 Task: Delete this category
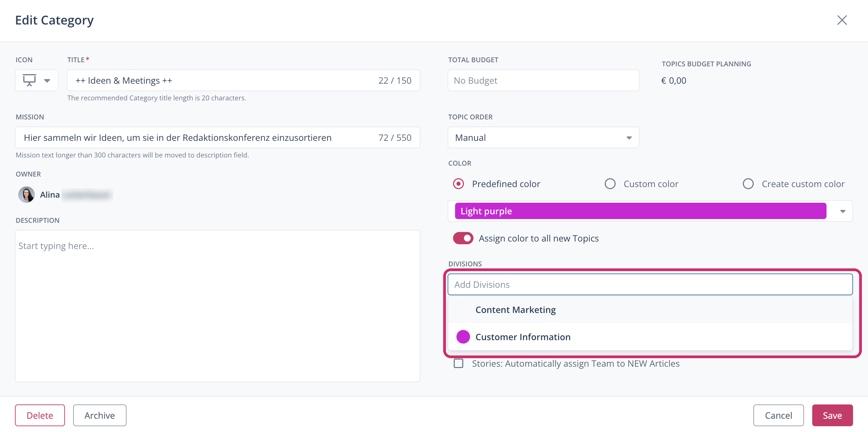pos(40,416)
